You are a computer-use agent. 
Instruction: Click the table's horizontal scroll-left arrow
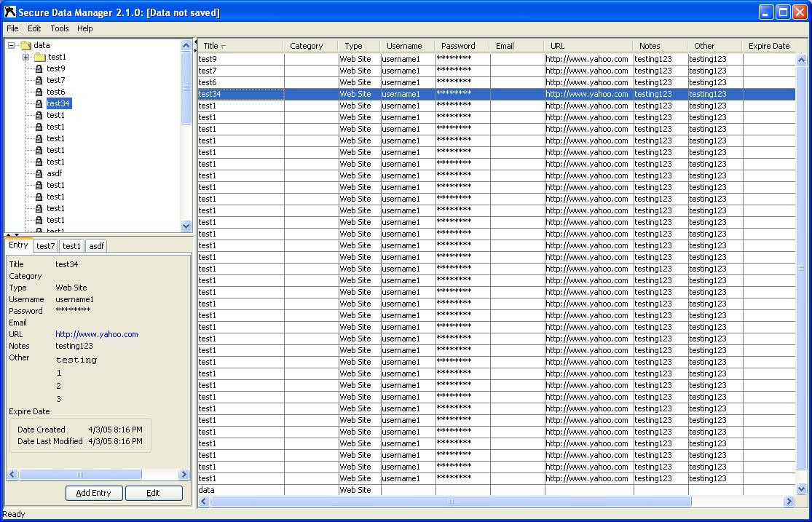[203, 501]
